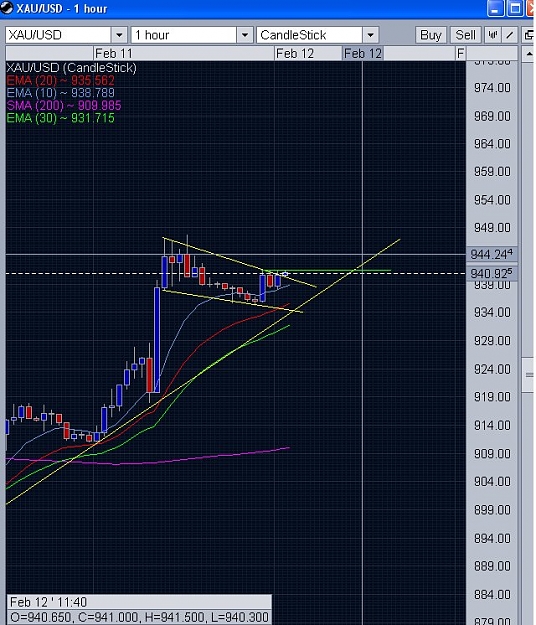Click the 974.00 price axis label
The width and height of the screenshot is (536, 625).
tap(492, 87)
